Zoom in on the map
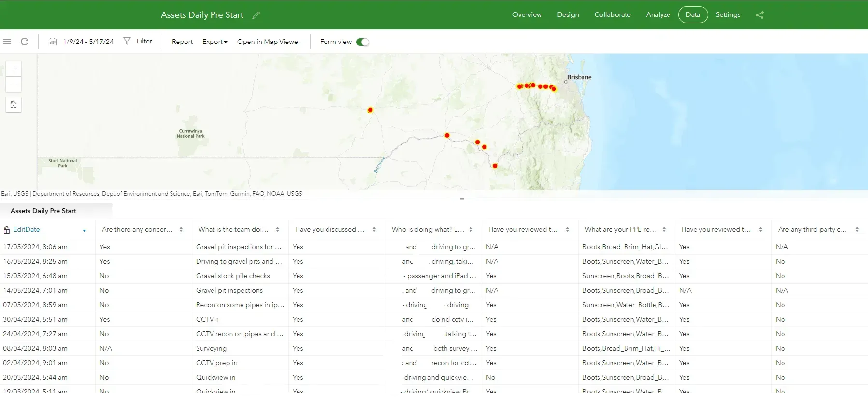The height and width of the screenshot is (397, 868). point(14,69)
